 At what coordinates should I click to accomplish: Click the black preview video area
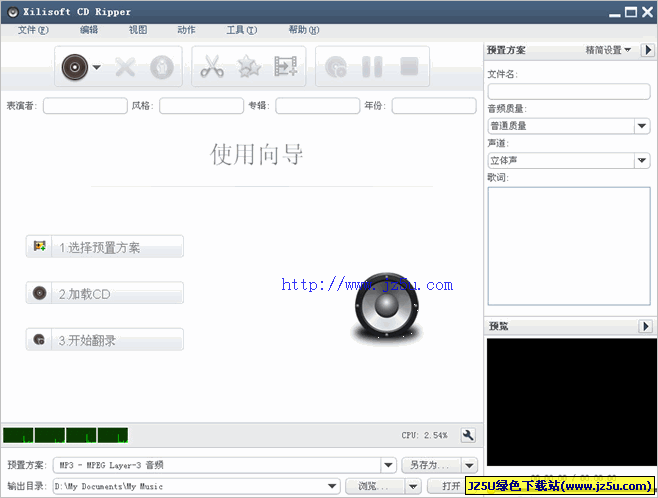click(x=572, y=402)
